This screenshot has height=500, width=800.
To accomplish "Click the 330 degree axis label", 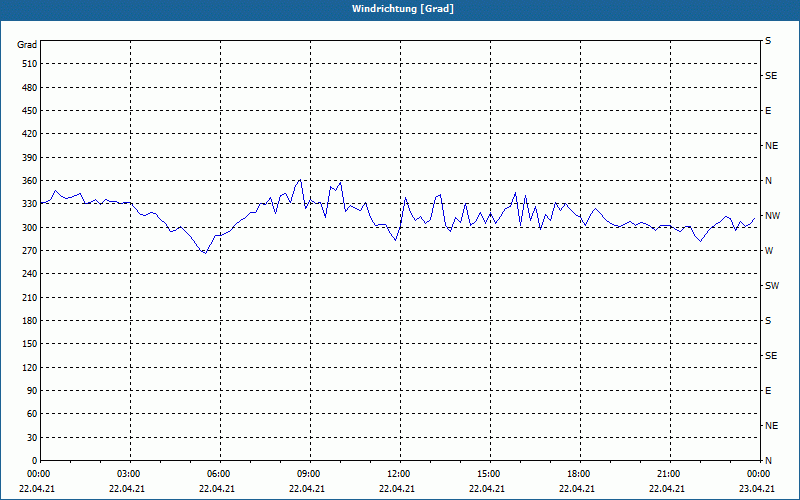I will point(30,204).
